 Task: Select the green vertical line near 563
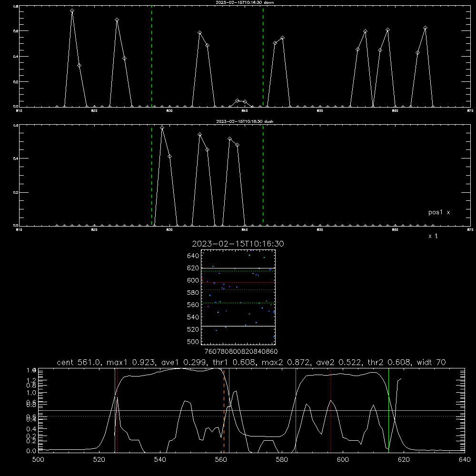(x=229, y=410)
